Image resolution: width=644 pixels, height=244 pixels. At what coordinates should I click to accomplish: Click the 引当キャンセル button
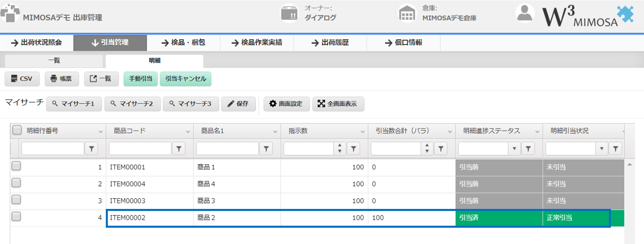[x=186, y=79]
